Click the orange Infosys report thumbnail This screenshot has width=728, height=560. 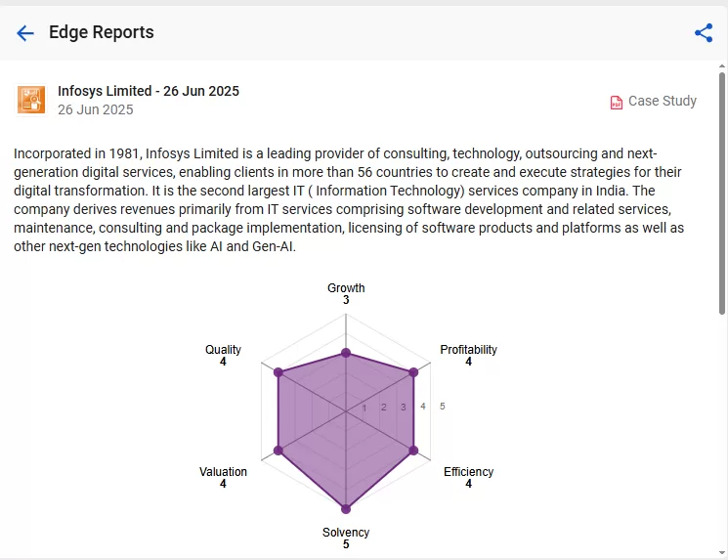pos(31,100)
